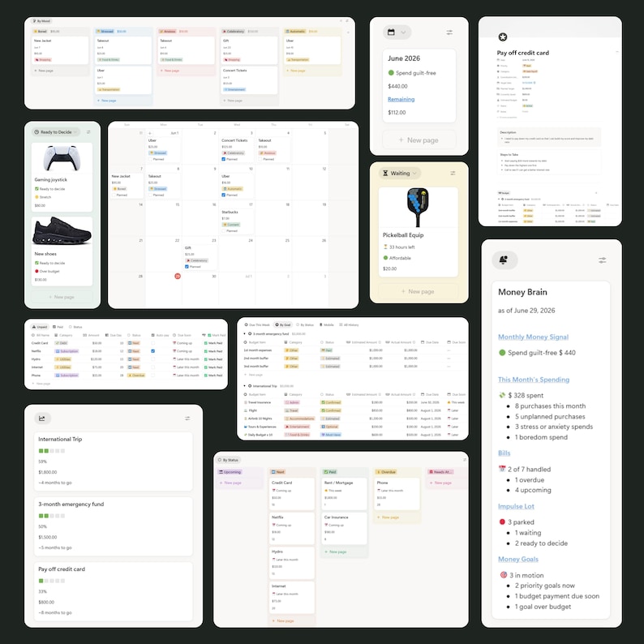
Task: Open Phone card in Overdue column
Action: [397, 494]
